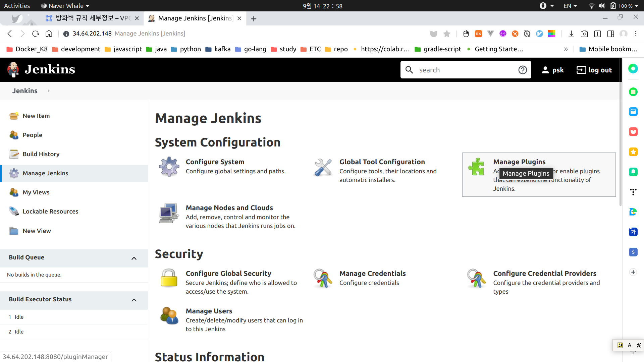Expand the Jenkins breadcrumb arrow
Image resolution: width=644 pixels, height=362 pixels.
[49, 91]
